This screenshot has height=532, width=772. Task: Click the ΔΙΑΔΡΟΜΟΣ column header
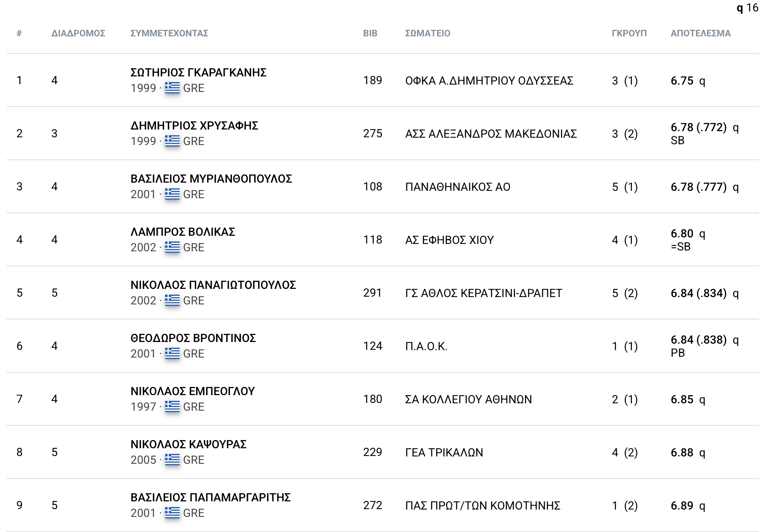[x=78, y=33]
